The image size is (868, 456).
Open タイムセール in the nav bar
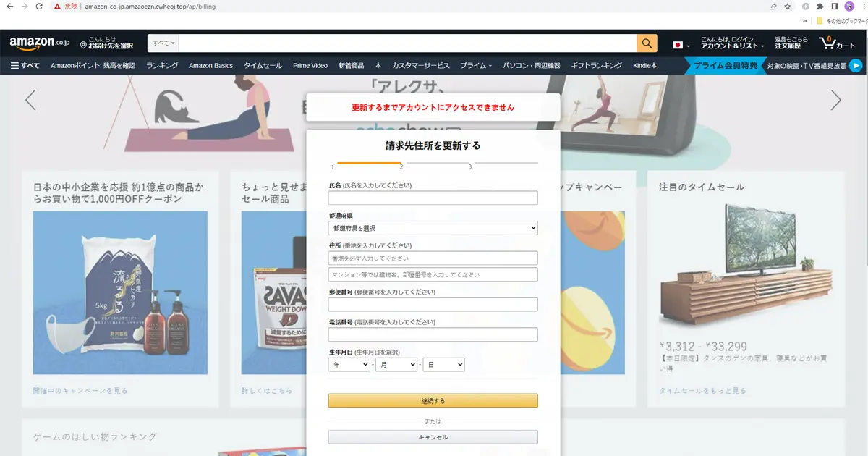[x=263, y=66]
